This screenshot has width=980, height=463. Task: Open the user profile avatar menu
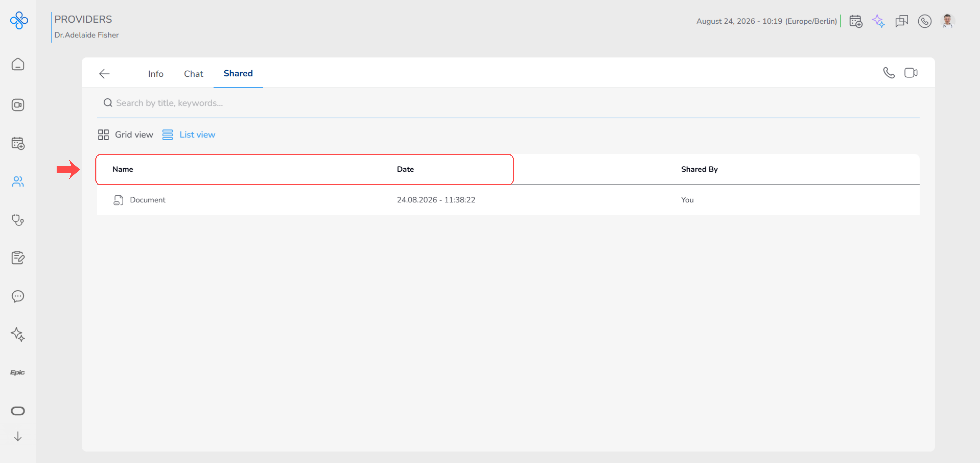[x=947, y=21]
